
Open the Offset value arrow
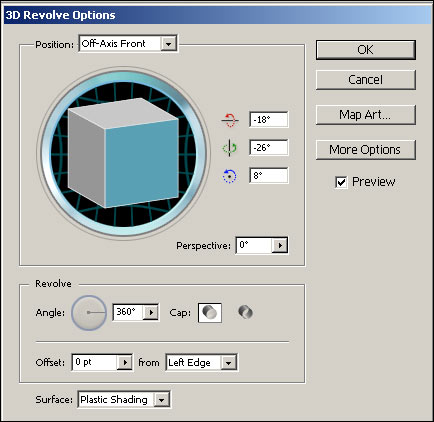click(125, 362)
